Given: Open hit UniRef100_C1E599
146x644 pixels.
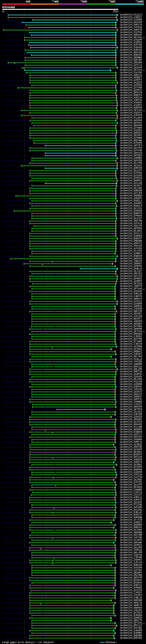Looking at the screenshot, I should [131, 20].
